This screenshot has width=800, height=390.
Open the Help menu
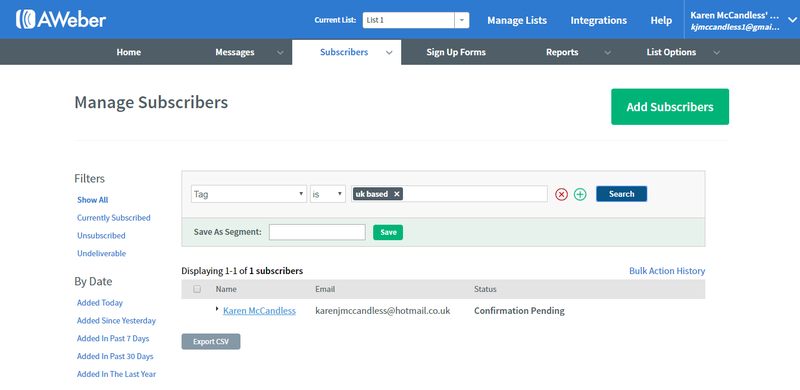(661, 20)
